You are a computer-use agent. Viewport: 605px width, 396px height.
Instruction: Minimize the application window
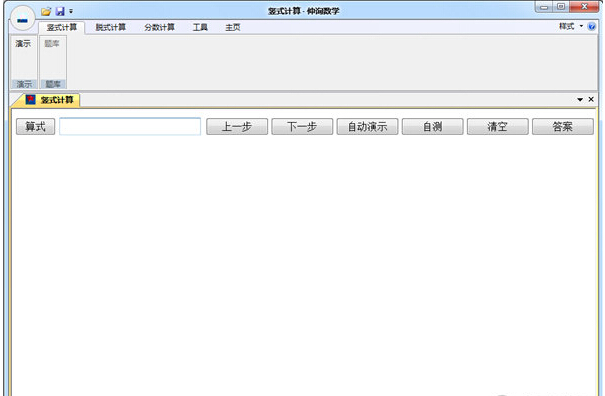[544, 7]
